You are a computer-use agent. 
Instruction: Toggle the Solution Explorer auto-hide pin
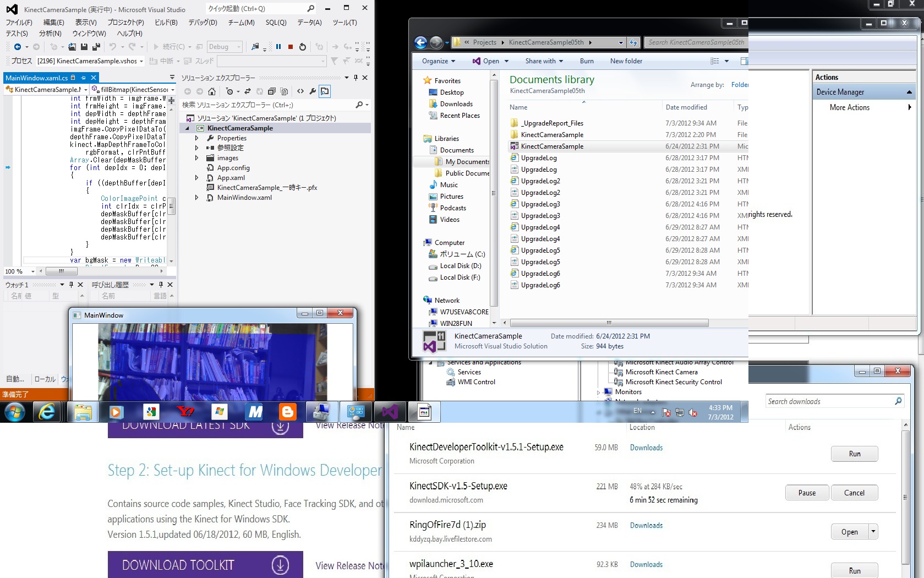356,78
